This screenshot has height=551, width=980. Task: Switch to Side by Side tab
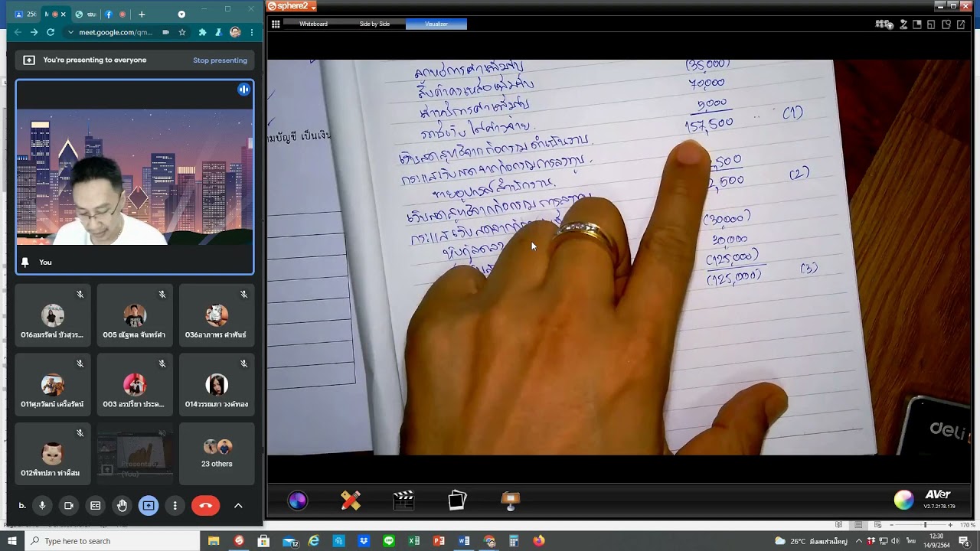(x=374, y=24)
